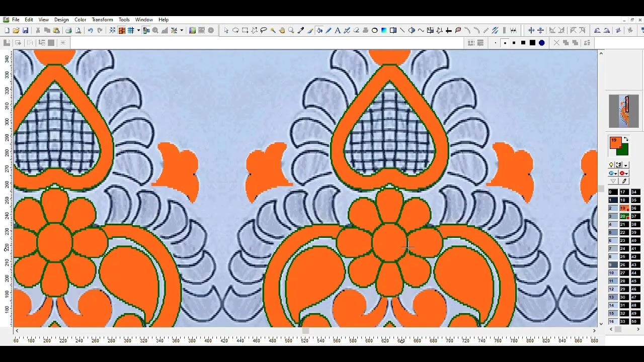Image resolution: width=644 pixels, height=362 pixels.
Task: Click the palette scrollbar right arrow
Action: (638, 329)
